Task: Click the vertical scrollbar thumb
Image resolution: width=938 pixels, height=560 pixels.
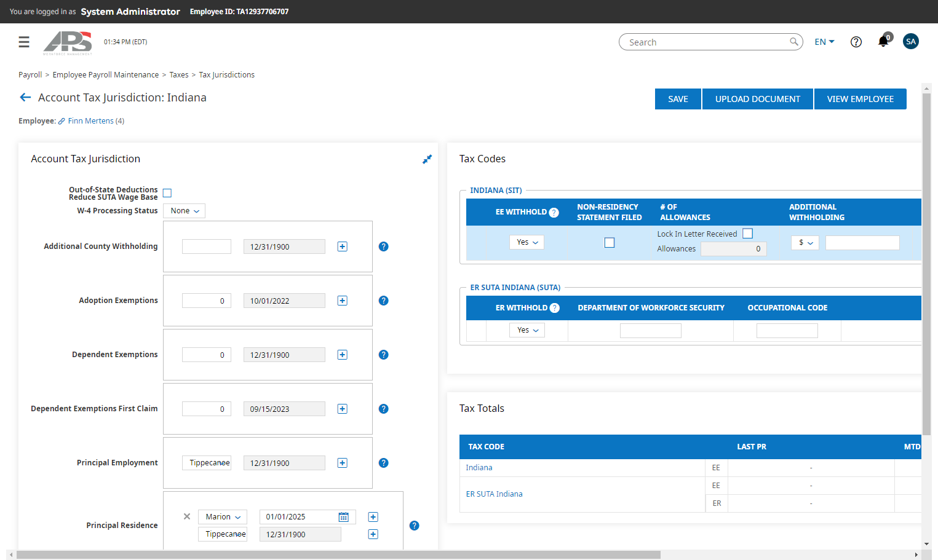Action: [926, 264]
